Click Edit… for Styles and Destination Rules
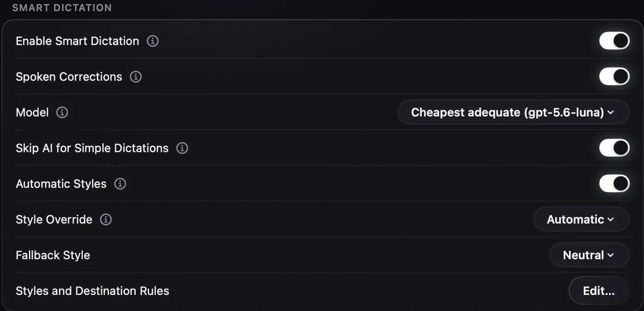 coord(599,291)
